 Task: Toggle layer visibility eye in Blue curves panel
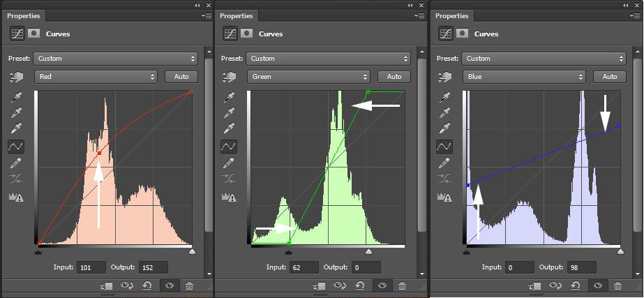597,285
